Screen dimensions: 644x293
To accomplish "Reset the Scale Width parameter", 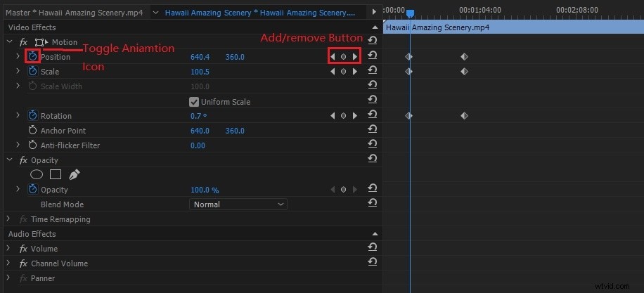I will point(373,84).
